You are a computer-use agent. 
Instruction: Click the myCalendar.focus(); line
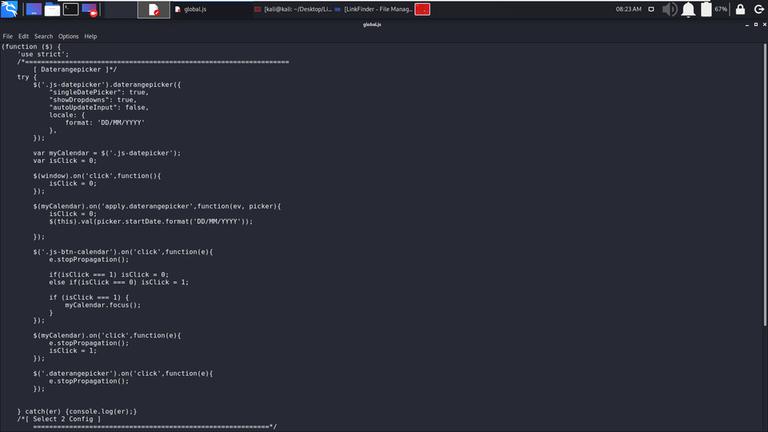(103, 305)
